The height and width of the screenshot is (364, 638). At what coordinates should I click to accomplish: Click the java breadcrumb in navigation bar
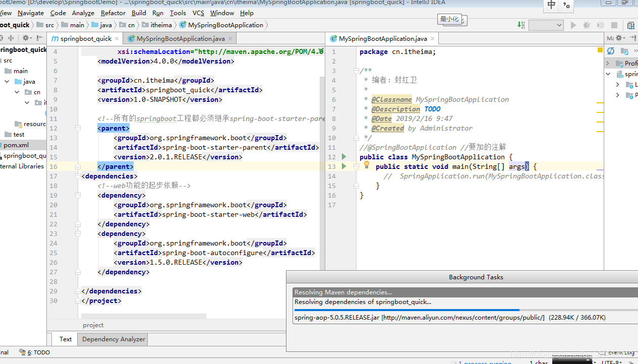(102, 25)
